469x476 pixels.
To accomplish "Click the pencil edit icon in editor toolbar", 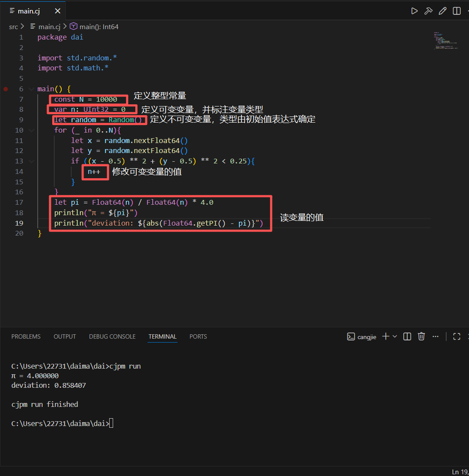I will pyautogui.click(x=442, y=11).
